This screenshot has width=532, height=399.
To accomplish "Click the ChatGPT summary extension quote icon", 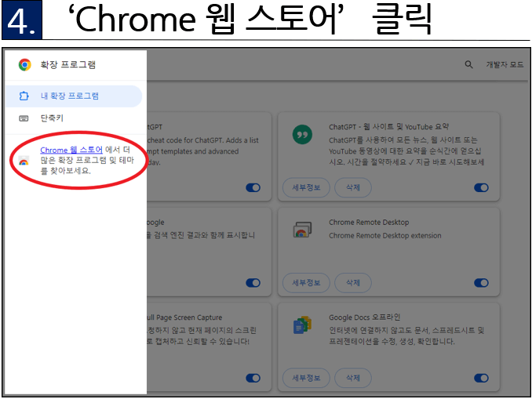I will pyautogui.click(x=302, y=135).
